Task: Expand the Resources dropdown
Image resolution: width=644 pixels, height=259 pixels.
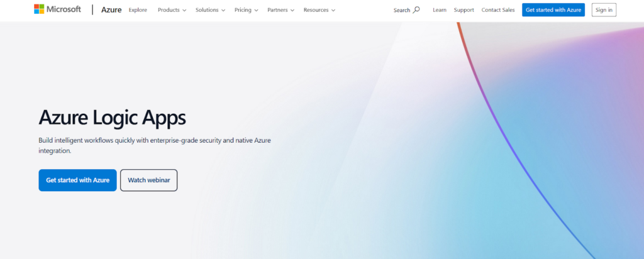Action: 319,10
